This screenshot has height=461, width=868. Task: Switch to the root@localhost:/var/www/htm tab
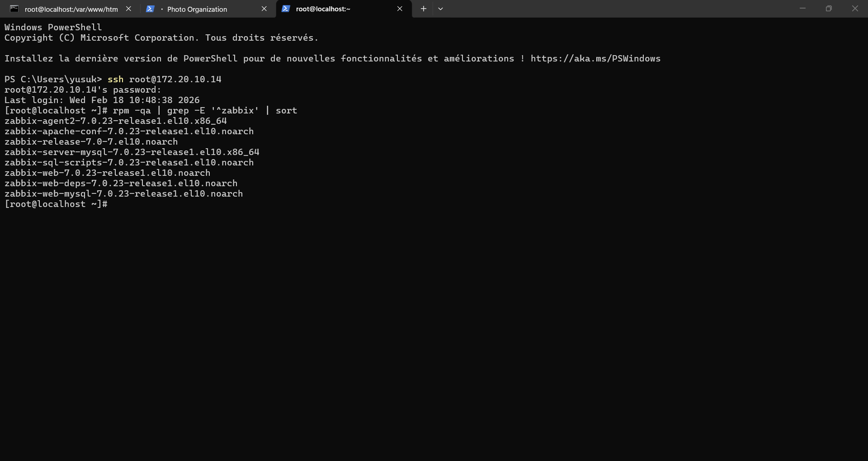(x=70, y=9)
